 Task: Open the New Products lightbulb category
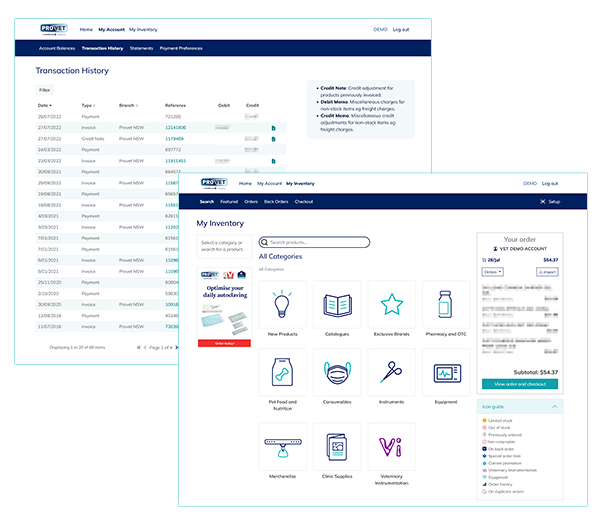[x=282, y=304]
